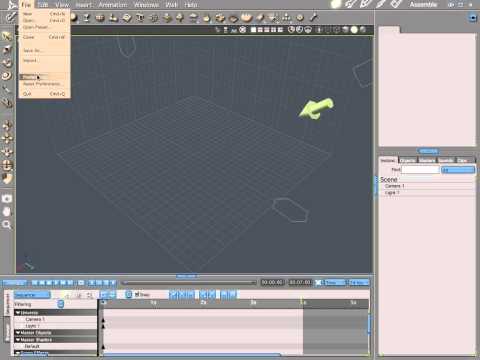Toggle the checkbox left of the Time button
The image size is (480, 360).
318,283
